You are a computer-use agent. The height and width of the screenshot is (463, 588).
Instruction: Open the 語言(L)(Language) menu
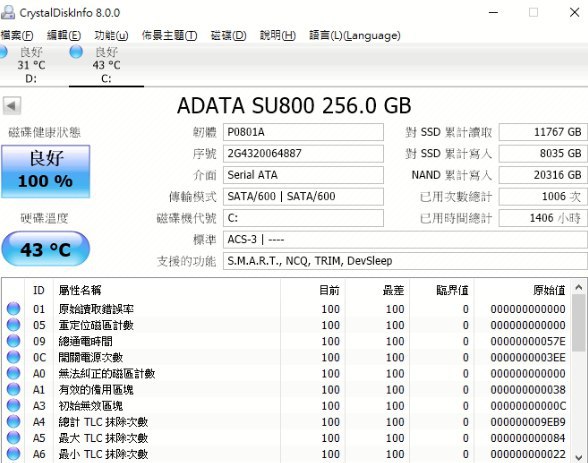tap(354, 36)
